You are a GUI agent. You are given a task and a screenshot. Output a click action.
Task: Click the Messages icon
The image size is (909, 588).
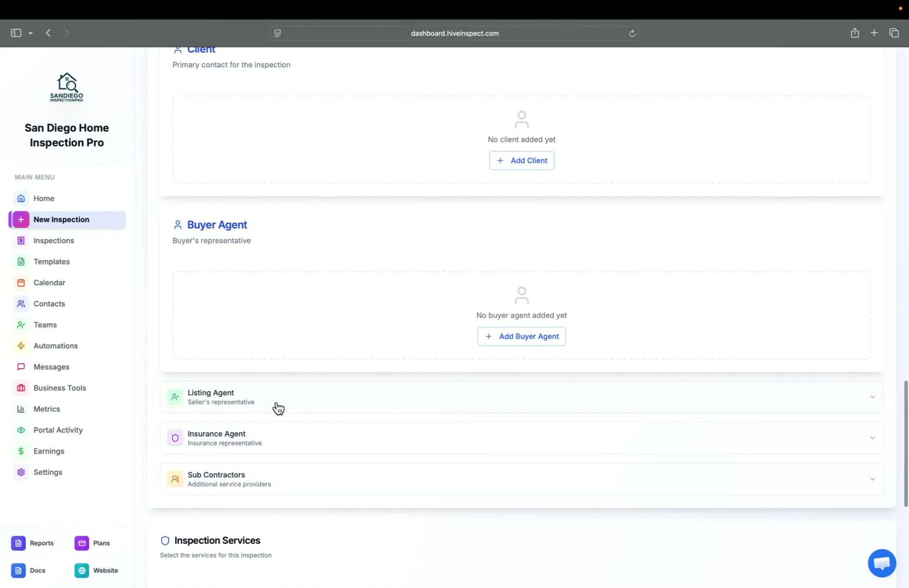coord(21,366)
